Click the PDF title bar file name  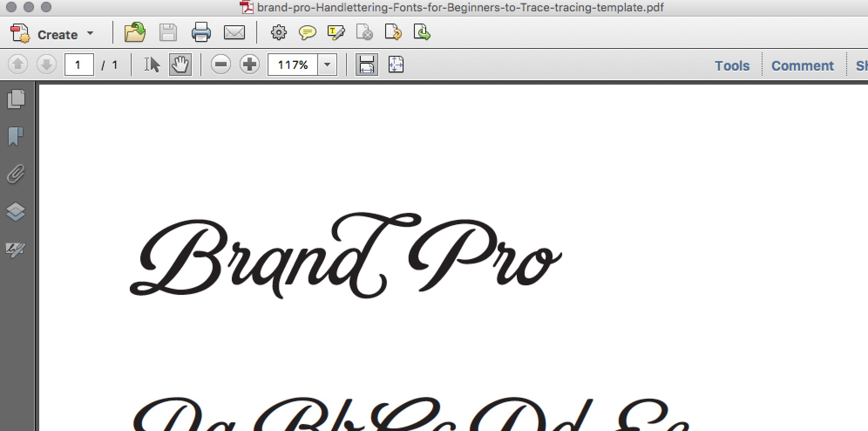tap(460, 7)
